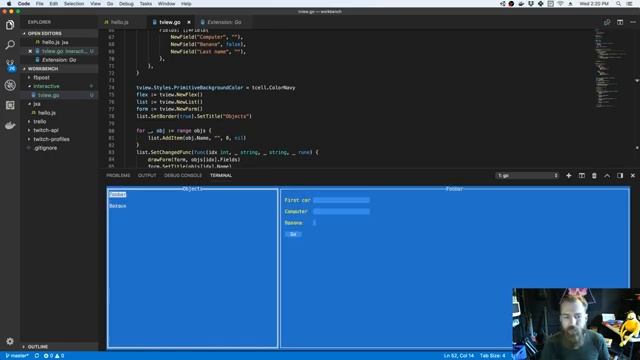Screen dimensions: 640x360
Task: Expand the fbpost folder
Action: point(41,78)
